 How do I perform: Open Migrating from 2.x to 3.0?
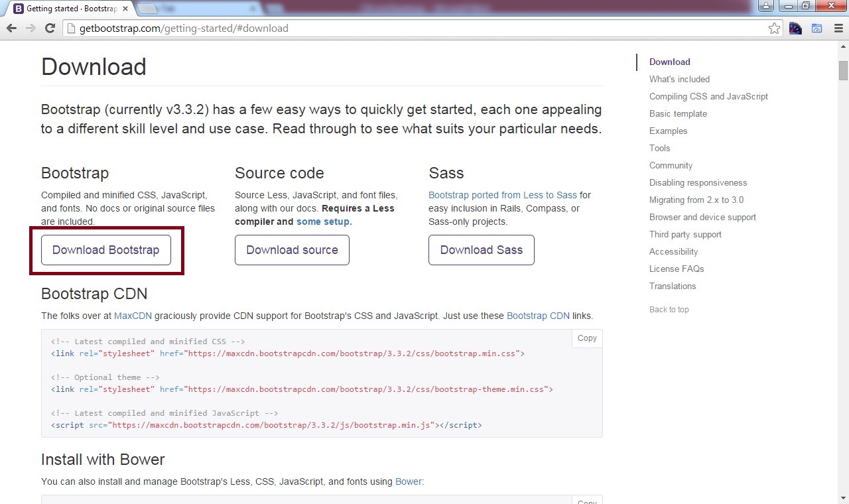click(x=696, y=200)
